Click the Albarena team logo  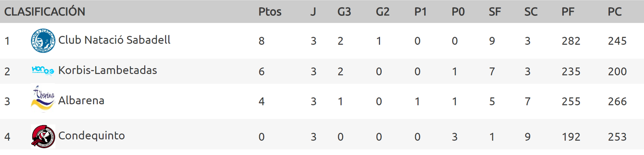tap(43, 99)
